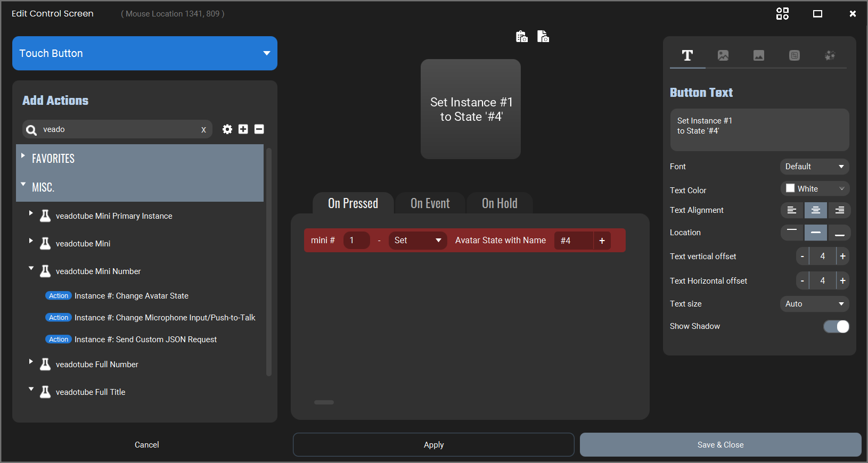The height and width of the screenshot is (463, 868).
Task: Decrease Text Horizontal offset
Action: tap(803, 280)
